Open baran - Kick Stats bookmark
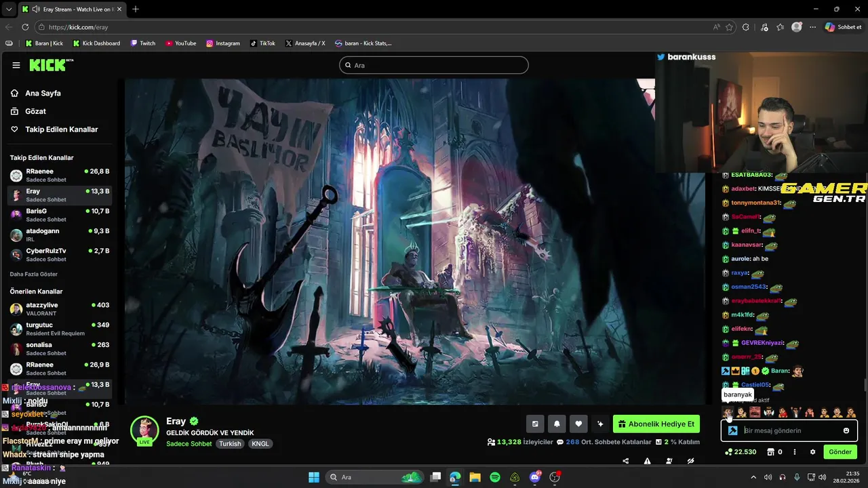This screenshot has height=488, width=868. click(363, 43)
